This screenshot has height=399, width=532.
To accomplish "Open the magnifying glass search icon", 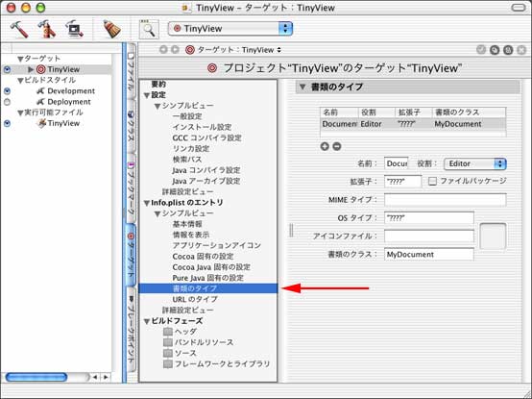I will tap(149, 29).
